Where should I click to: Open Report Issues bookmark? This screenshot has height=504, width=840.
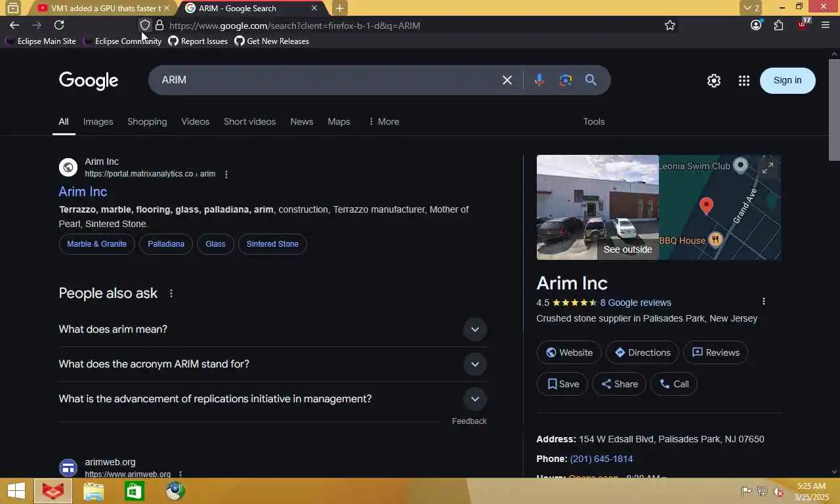tap(198, 41)
